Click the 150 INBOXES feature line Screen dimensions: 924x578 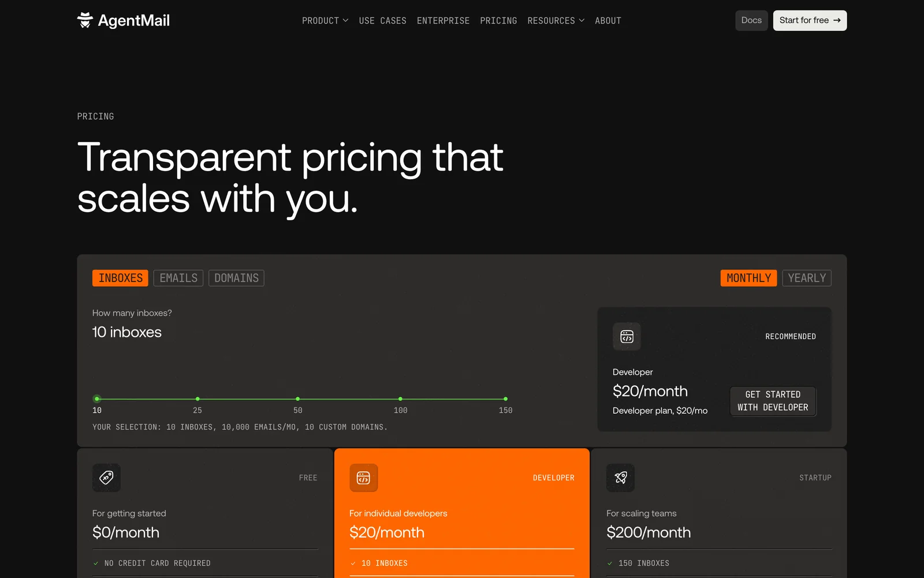[644, 563]
